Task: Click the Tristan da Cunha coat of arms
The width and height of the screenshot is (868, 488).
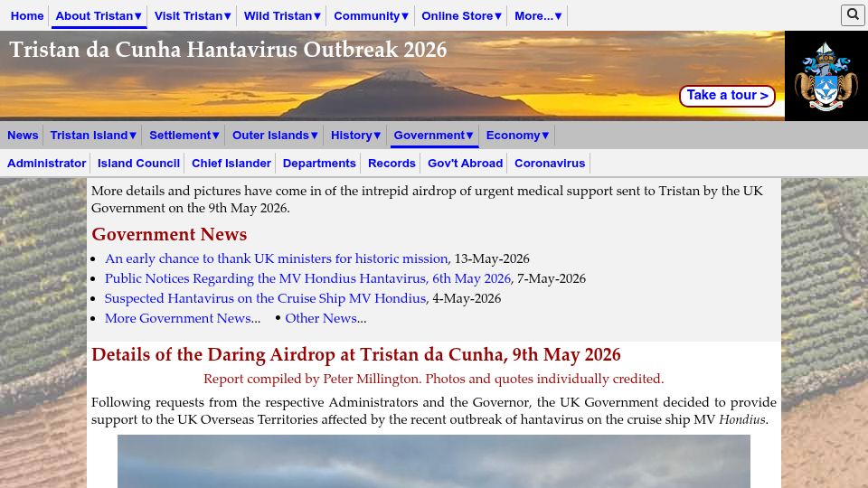Action: (826, 76)
